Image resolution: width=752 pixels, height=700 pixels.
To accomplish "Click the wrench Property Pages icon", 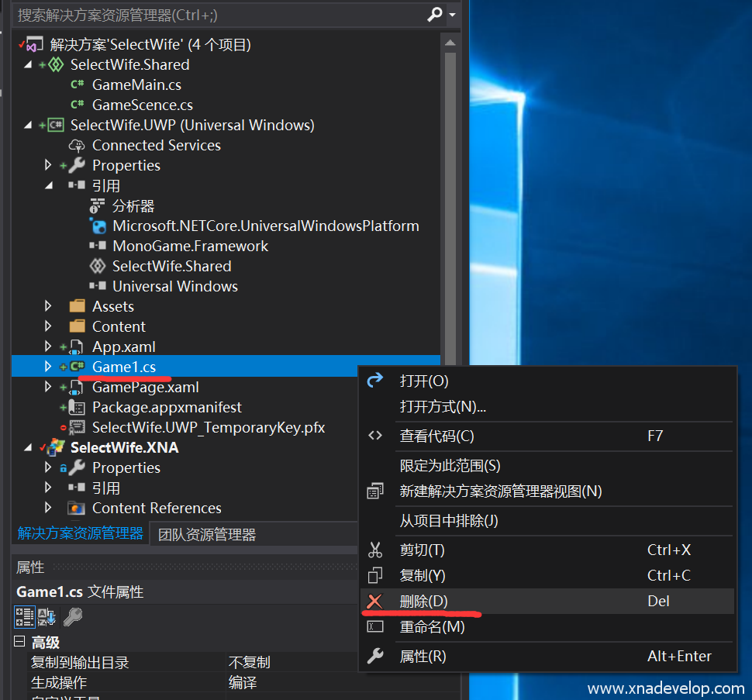I will click(72, 617).
